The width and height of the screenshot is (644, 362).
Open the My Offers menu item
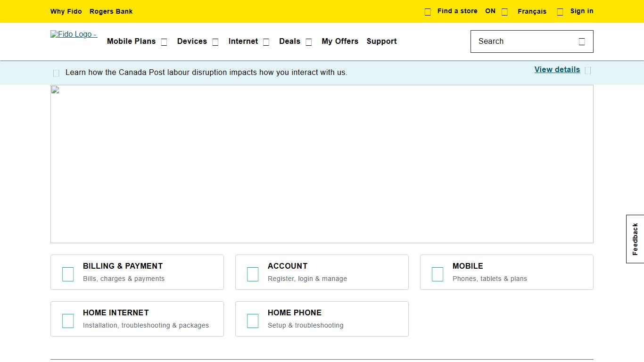(340, 41)
